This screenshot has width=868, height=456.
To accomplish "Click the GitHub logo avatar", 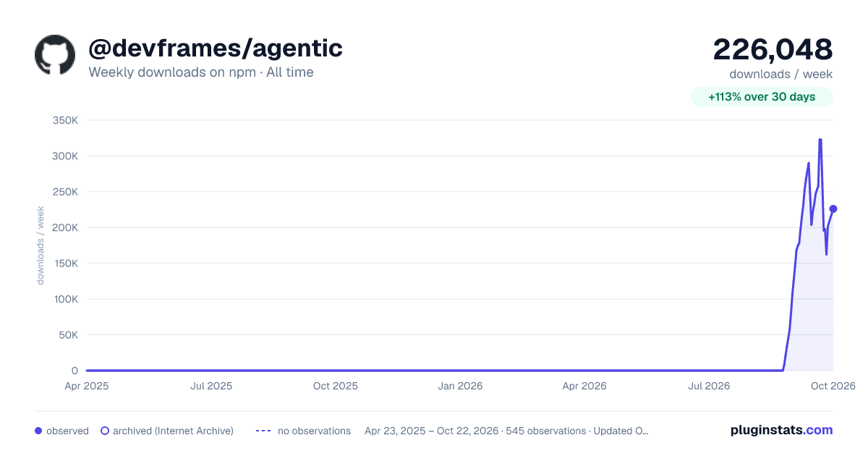I will coord(55,54).
